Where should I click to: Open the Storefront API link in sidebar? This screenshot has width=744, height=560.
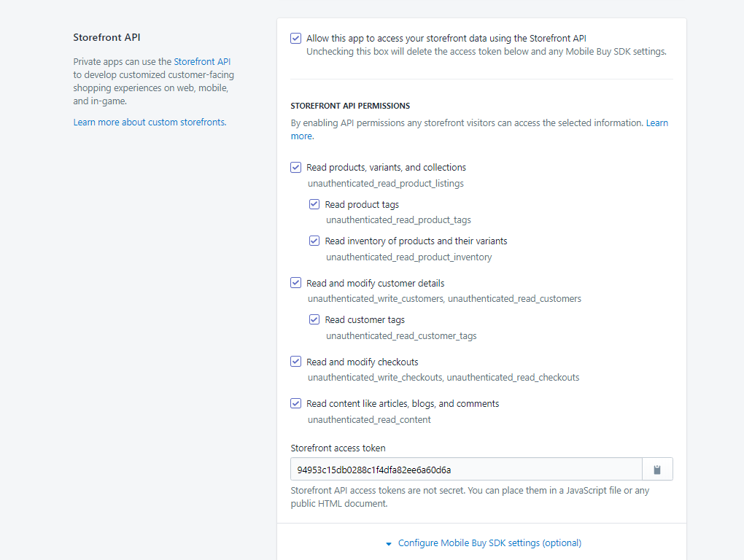point(202,62)
